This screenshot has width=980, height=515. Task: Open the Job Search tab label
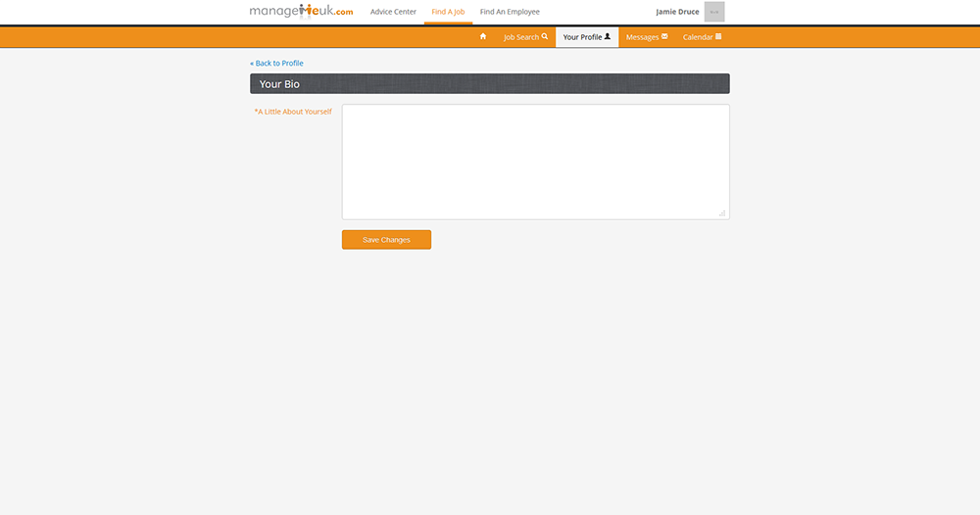521,37
